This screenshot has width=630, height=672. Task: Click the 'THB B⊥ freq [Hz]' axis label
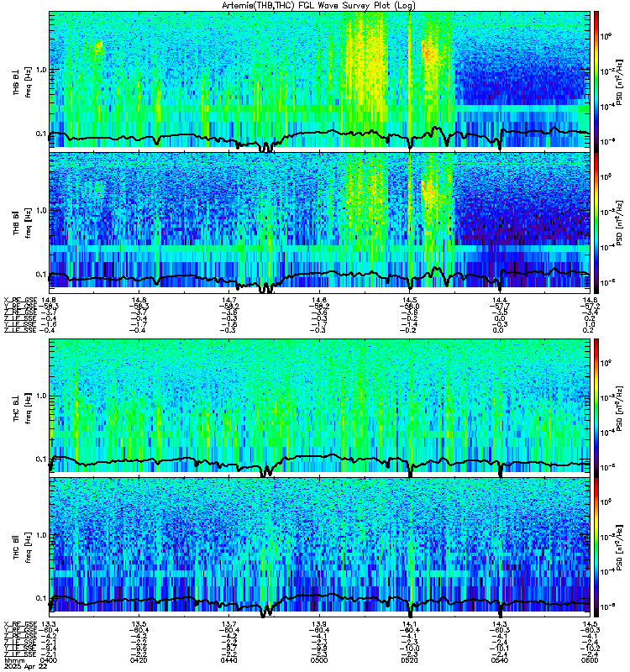pos(23,81)
